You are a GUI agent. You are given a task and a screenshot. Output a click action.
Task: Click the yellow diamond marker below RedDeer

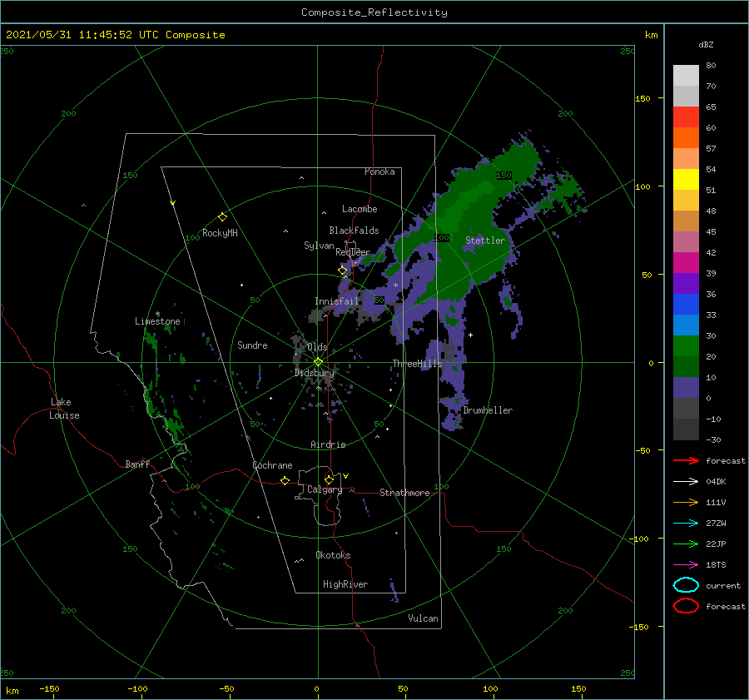(x=342, y=271)
